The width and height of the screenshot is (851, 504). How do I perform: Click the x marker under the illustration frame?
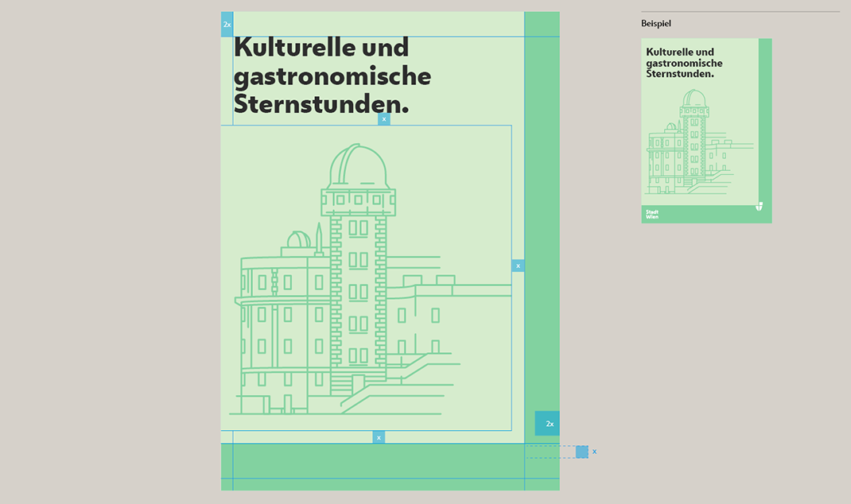(x=379, y=437)
